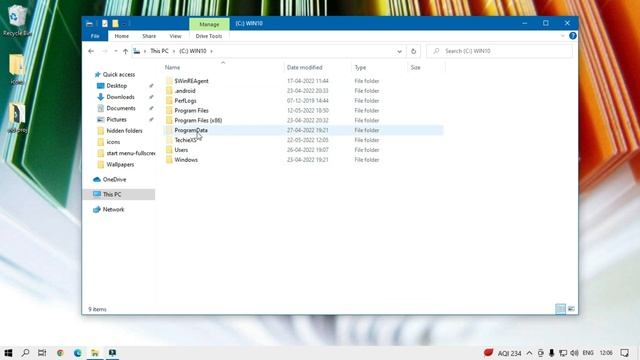Refresh the C: WIN10 folder view

point(413,51)
